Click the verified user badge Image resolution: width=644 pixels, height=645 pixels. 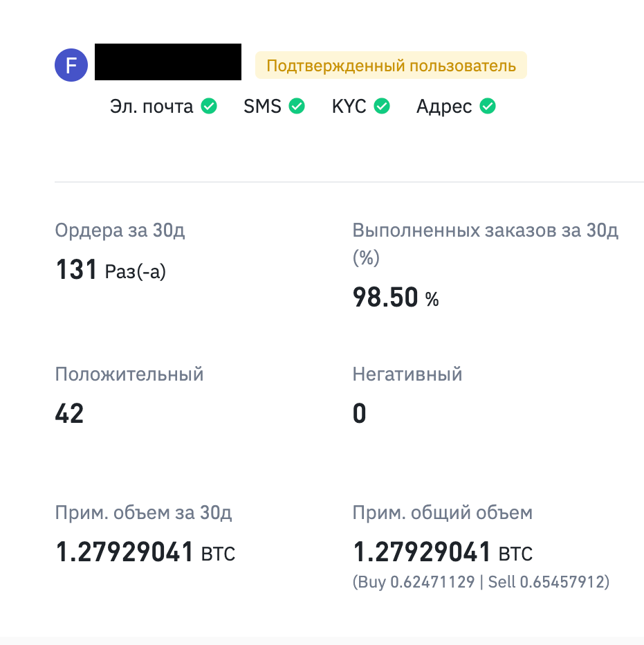[391, 66]
